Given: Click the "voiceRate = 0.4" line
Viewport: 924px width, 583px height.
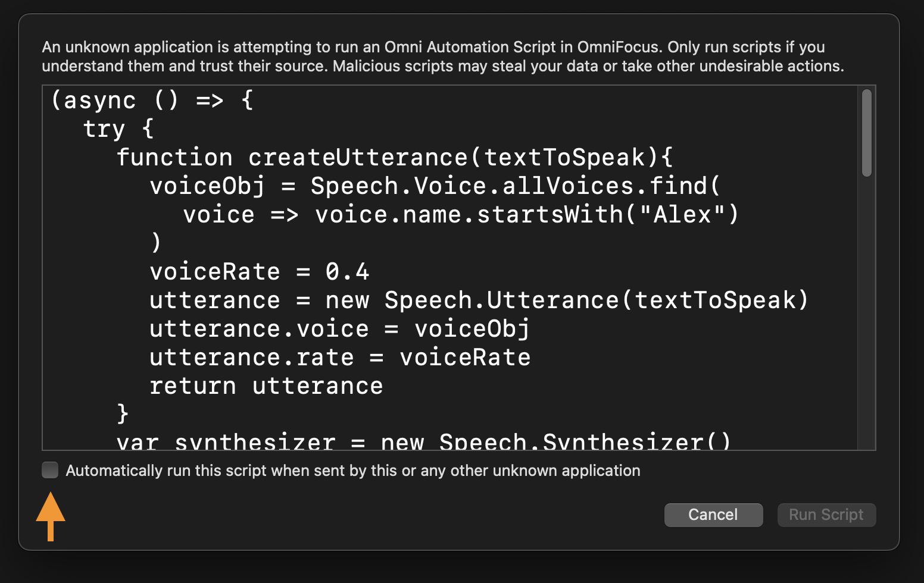Looking at the screenshot, I should [x=259, y=271].
